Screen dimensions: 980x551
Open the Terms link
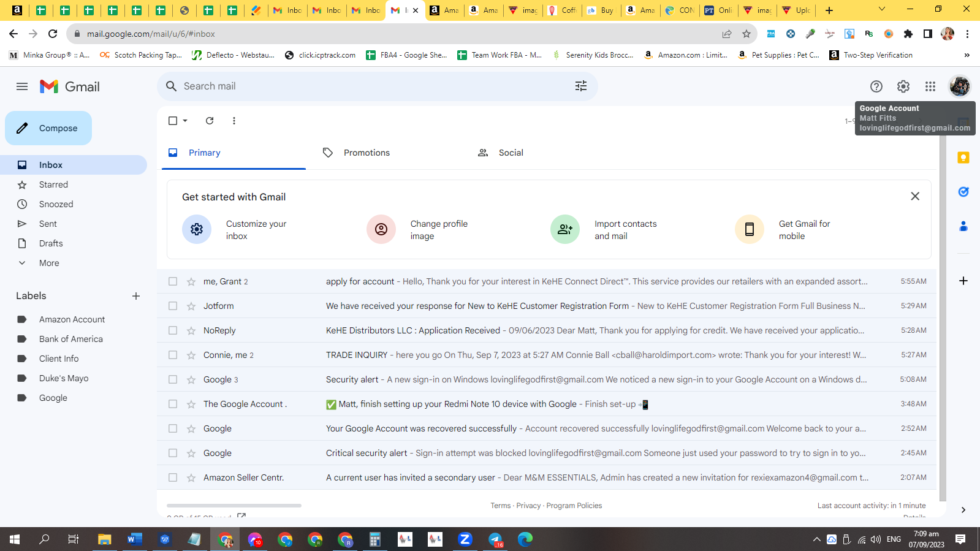pyautogui.click(x=500, y=506)
